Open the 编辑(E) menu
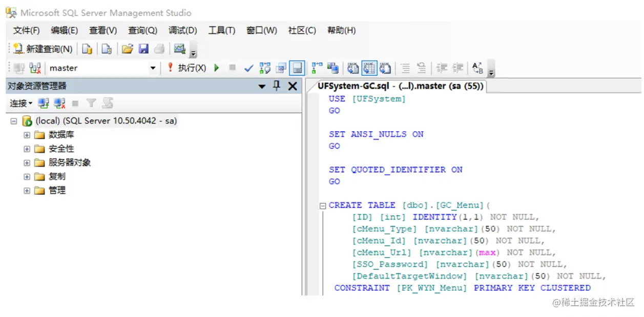This screenshot has width=644, height=317. 65,31
